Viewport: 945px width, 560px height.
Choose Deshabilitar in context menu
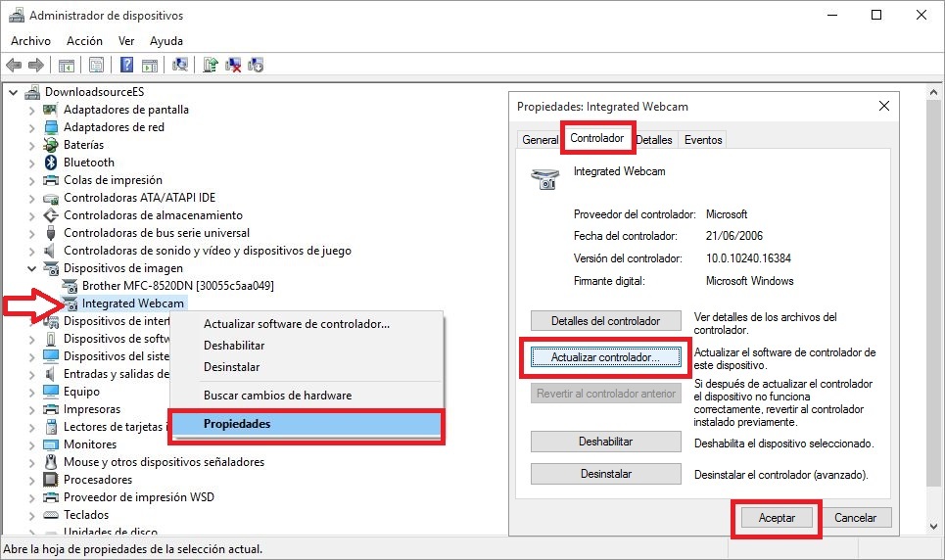click(307, 346)
